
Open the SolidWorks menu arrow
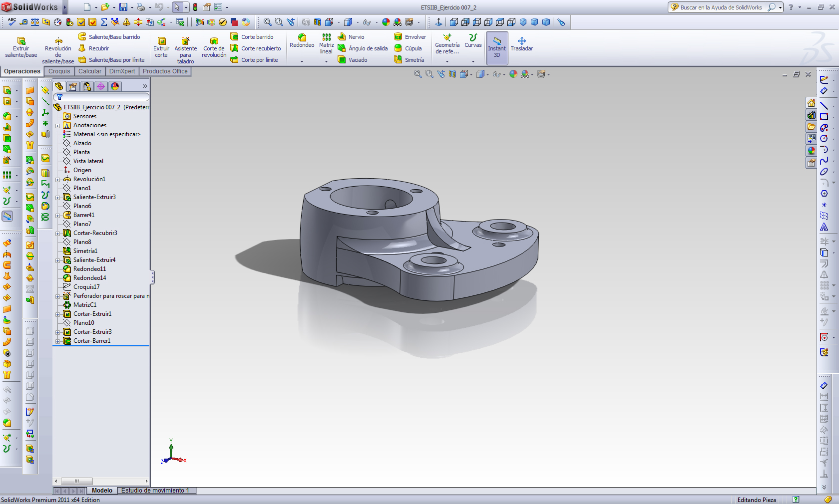(65, 7)
